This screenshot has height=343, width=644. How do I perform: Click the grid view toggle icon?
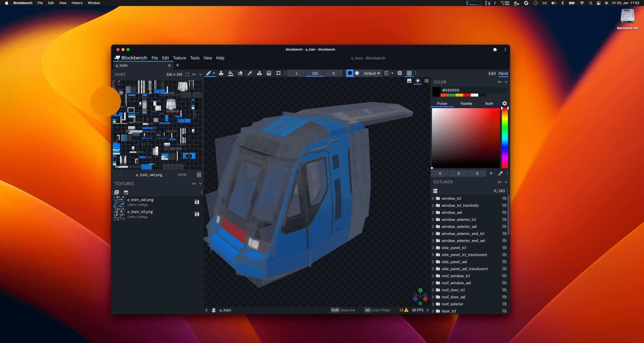click(x=409, y=73)
